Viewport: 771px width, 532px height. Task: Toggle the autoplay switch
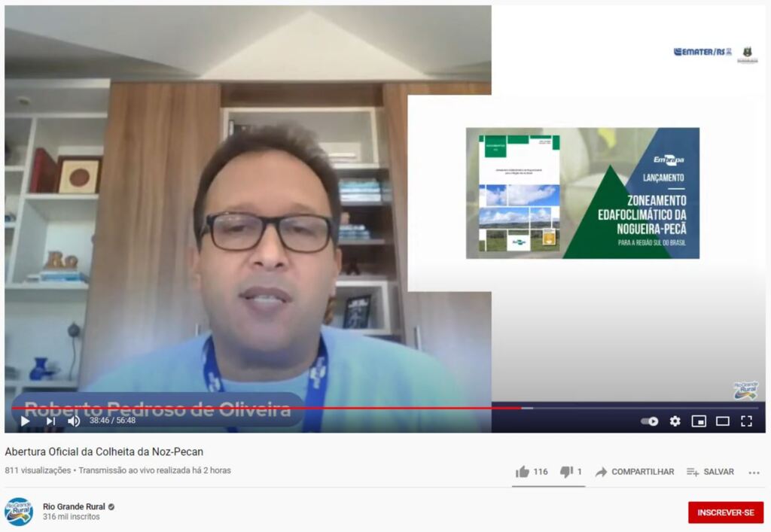pos(650,421)
